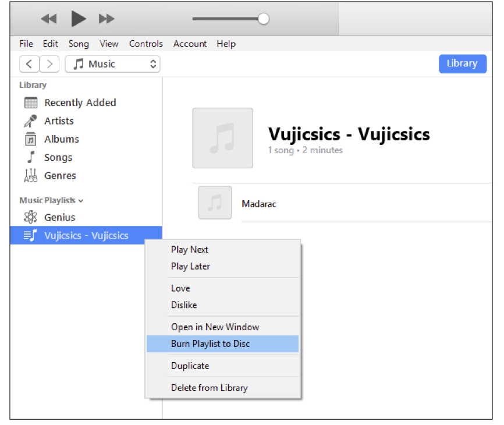The image size is (504, 425).
Task: Open the Music media picker dropdown
Action: click(112, 63)
